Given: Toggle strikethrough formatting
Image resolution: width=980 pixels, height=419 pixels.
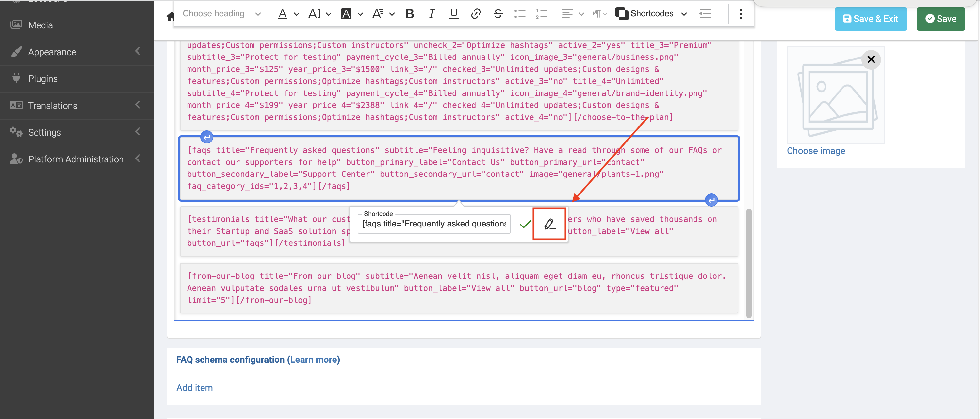Looking at the screenshot, I should pos(498,14).
